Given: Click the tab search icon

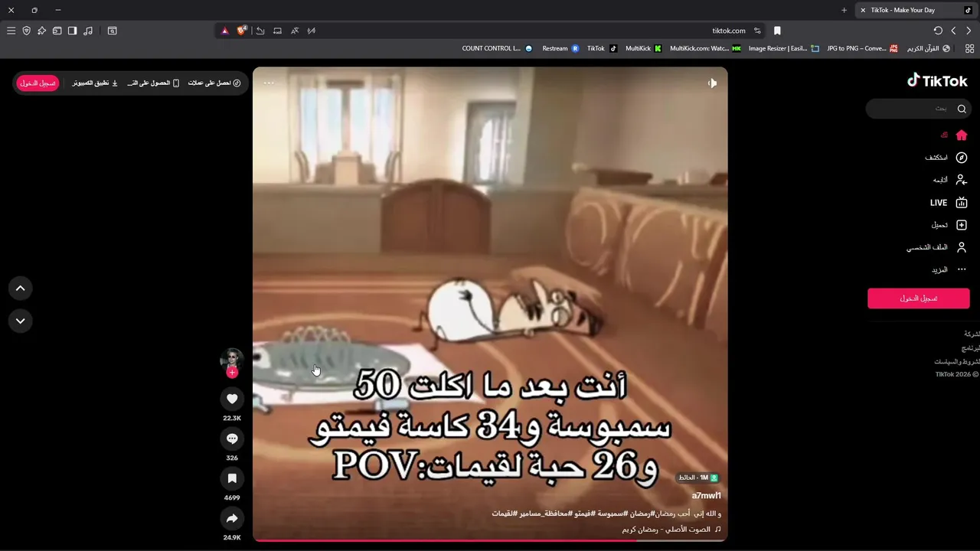Looking at the screenshot, I should (x=112, y=31).
